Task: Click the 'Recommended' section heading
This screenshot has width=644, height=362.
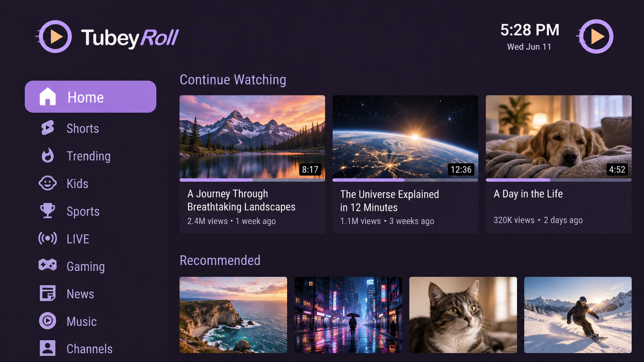Action: [220, 260]
